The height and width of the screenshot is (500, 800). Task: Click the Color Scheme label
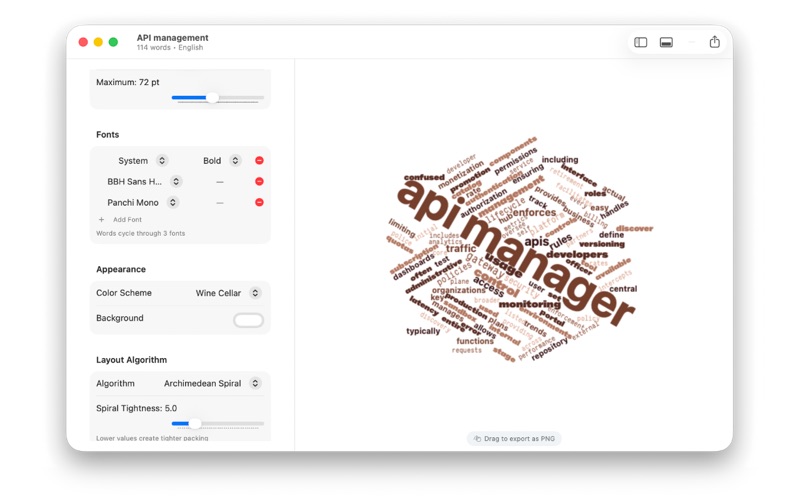(124, 293)
